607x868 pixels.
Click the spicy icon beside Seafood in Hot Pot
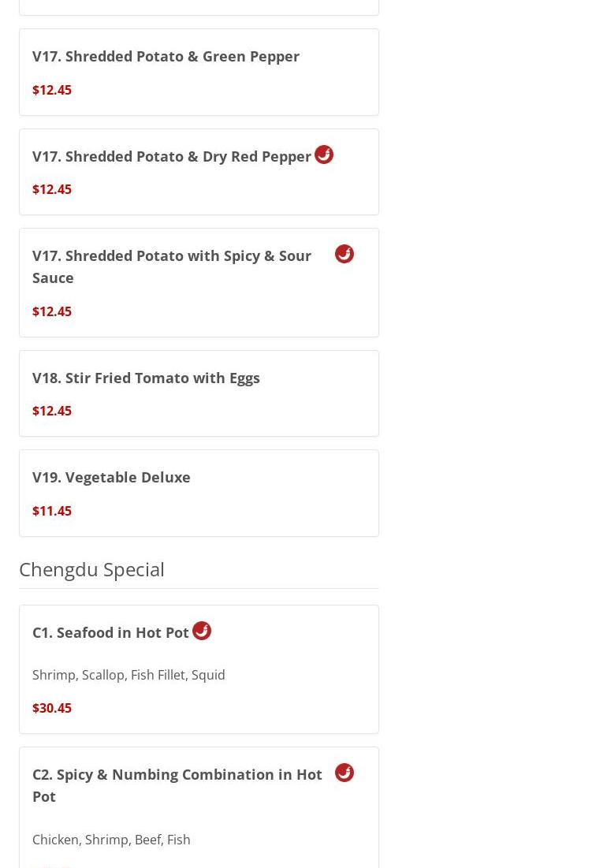tap(202, 631)
